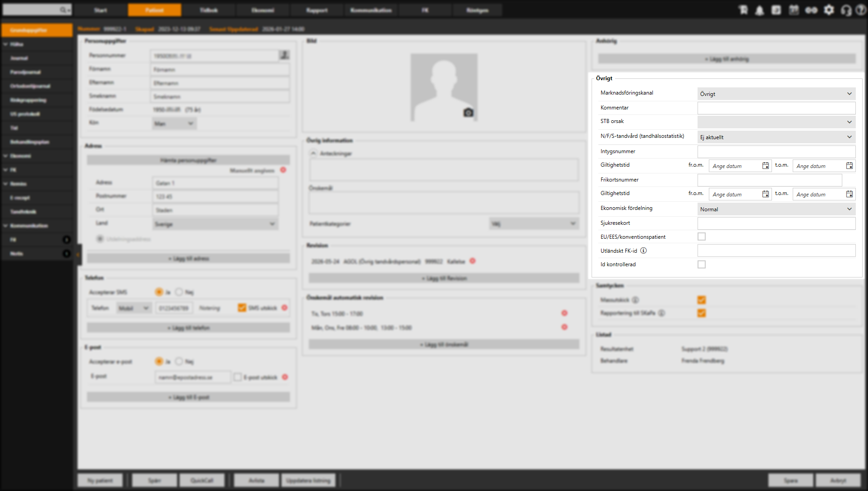
Task: Click into the Kommentar text field
Action: [x=776, y=108]
